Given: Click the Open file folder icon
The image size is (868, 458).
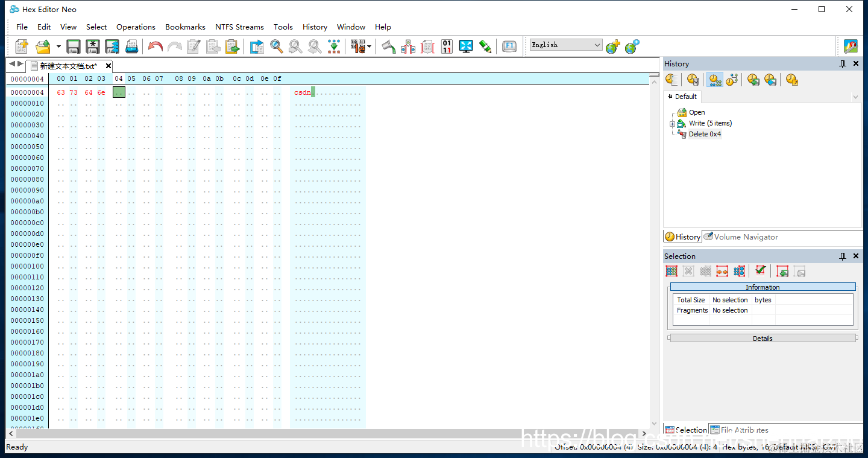Looking at the screenshot, I should [x=43, y=46].
